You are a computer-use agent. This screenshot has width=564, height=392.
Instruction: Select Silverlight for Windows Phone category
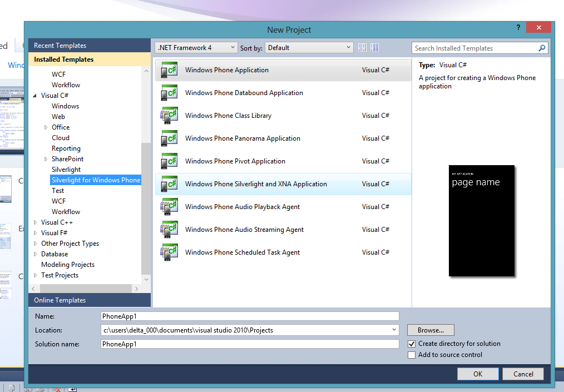pos(96,180)
